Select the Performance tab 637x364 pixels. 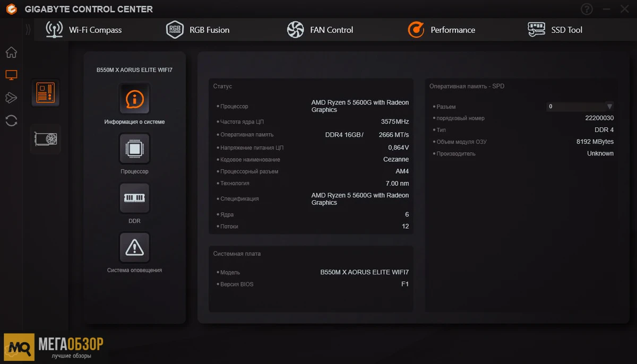pyautogui.click(x=441, y=30)
